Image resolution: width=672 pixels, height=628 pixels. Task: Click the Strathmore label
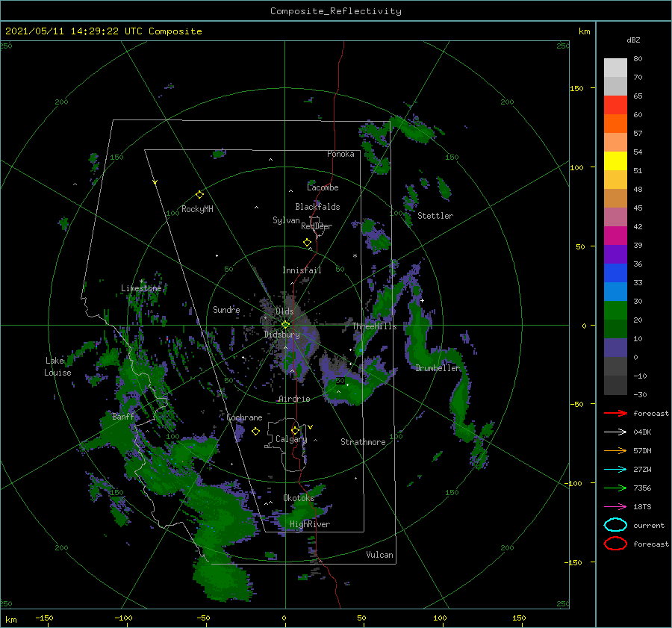pos(363,442)
